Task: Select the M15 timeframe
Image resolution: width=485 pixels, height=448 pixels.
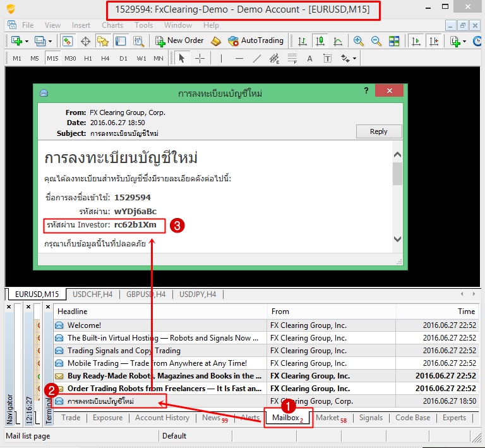Action: tap(52, 59)
